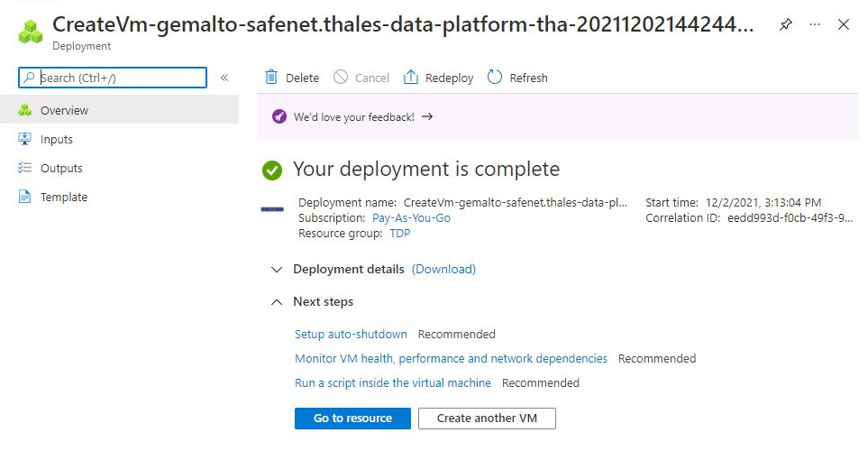The width and height of the screenshot is (868, 451).
Task: Click the Inputs sidebar icon
Action: pos(25,139)
